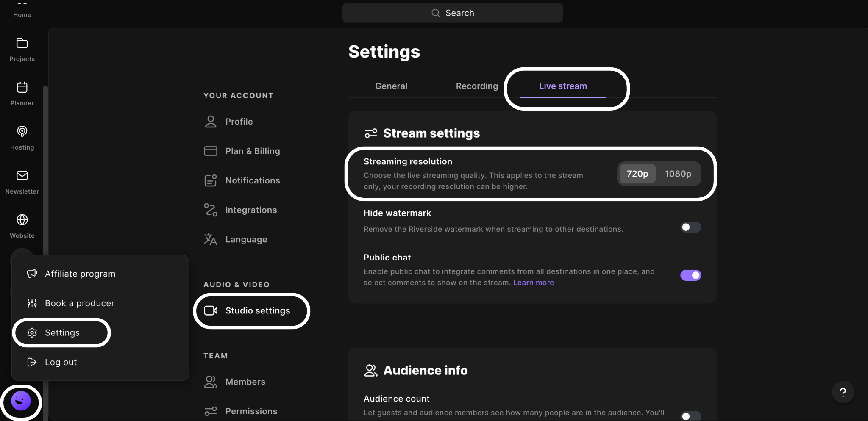The image size is (868, 421).
Task: Switch to the Recording tab
Action: pos(477,86)
